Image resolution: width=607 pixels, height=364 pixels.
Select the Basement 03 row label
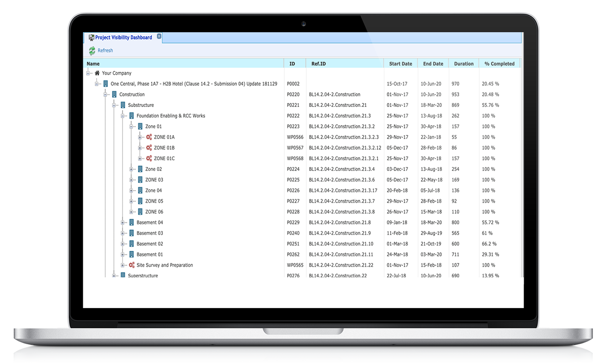coord(150,234)
